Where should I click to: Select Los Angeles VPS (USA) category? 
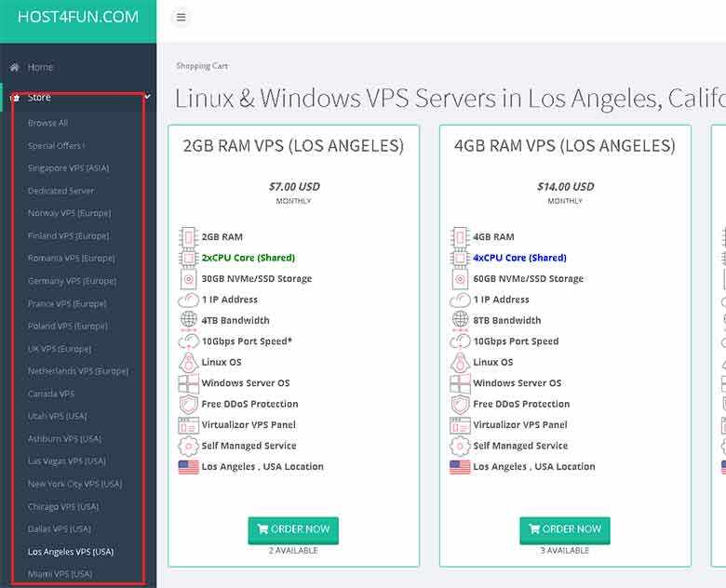click(71, 552)
